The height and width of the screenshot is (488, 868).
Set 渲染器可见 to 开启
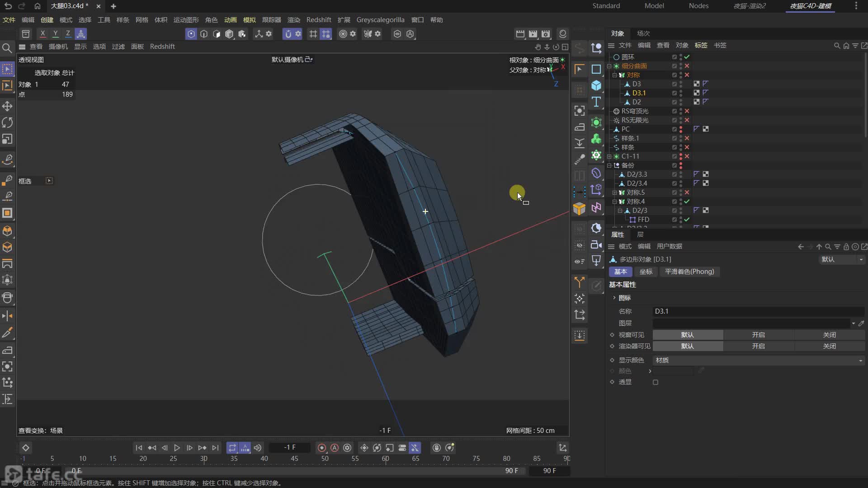758,346
